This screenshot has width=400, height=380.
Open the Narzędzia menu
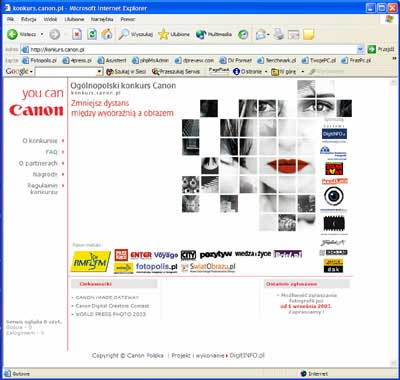tap(102, 19)
